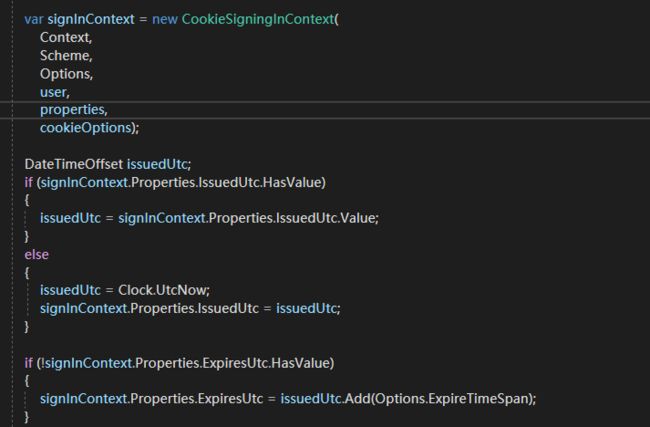Screen dimensions: 650x427
Task: Click the highlighted properties argument
Action: 73,110
